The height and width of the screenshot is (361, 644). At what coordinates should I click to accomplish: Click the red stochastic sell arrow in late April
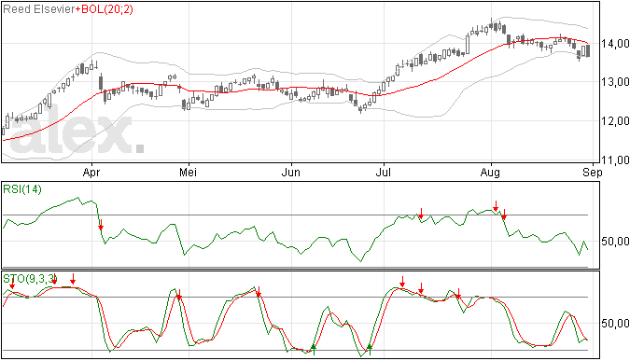click(x=179, y=295)
